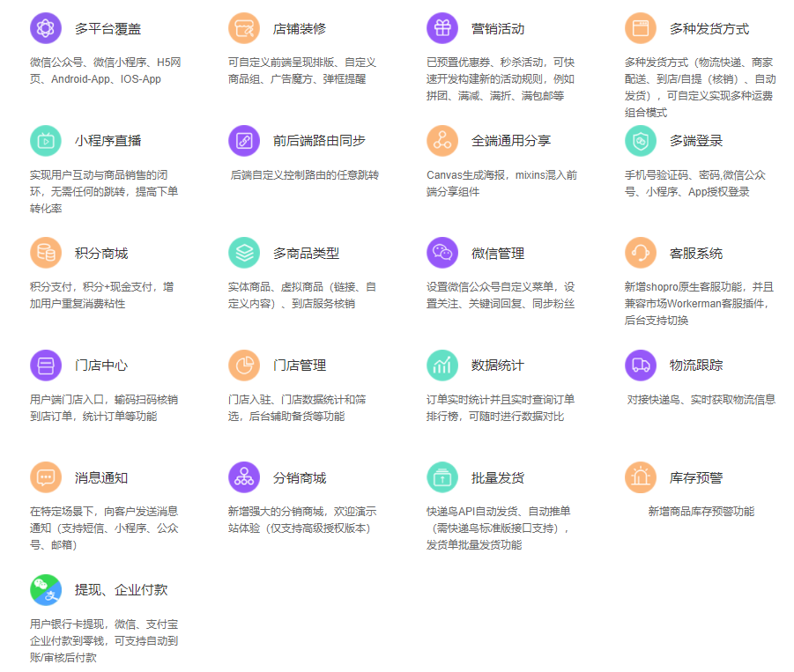Viewport: 794px width, 672px height.
Task: Click the 积分商城 orange coins icon
Action: [x=45, y=253]
